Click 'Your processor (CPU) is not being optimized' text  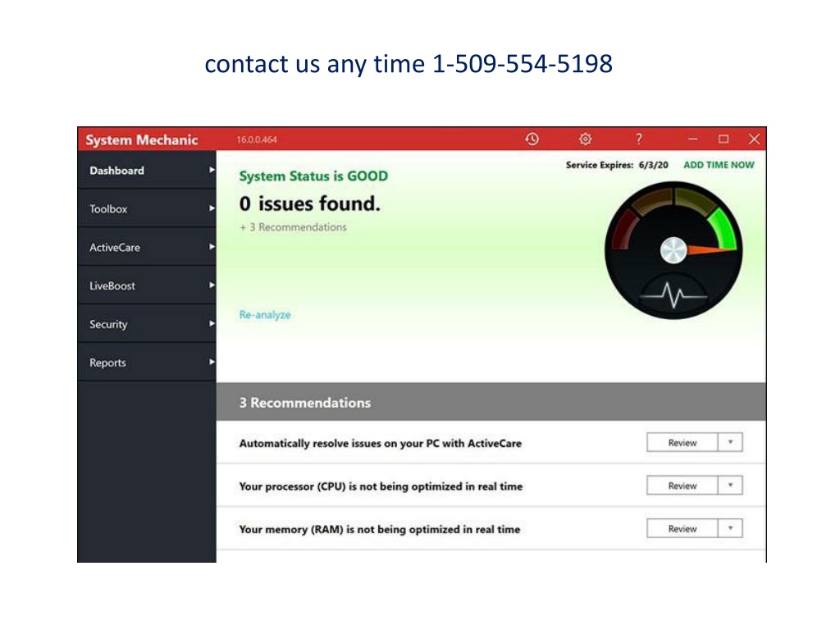[x=381, y=486]
